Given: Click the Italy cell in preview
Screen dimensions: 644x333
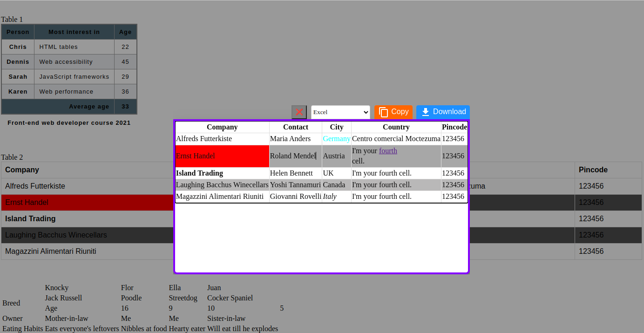Looking at the screenshot, I should coord(330,197).
